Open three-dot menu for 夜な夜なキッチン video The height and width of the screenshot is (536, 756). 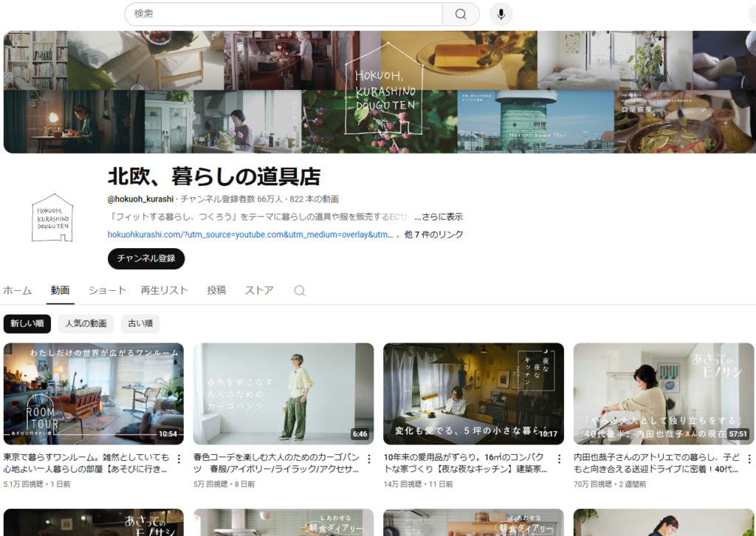pos(558,459)
